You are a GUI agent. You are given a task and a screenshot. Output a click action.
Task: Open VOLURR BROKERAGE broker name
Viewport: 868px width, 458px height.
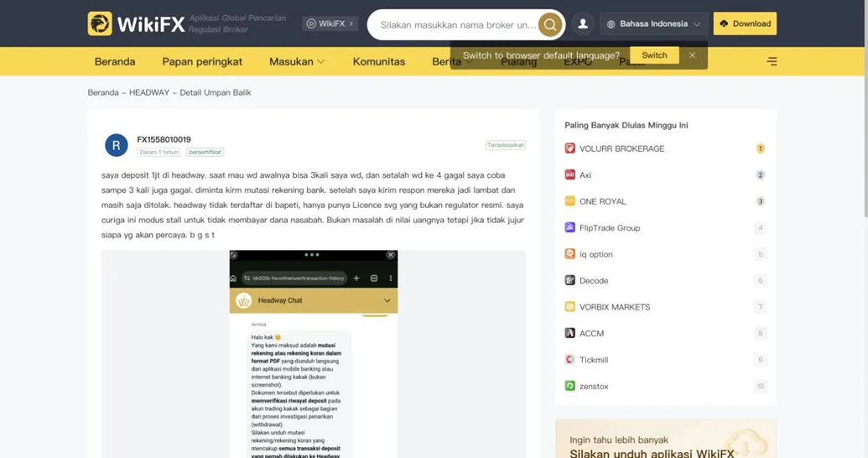(621, 148)
